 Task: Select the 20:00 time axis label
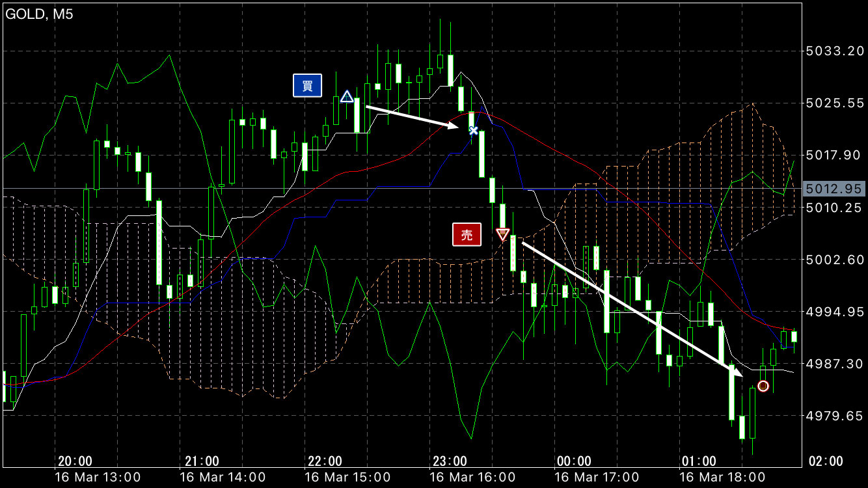tap(75, 461)
